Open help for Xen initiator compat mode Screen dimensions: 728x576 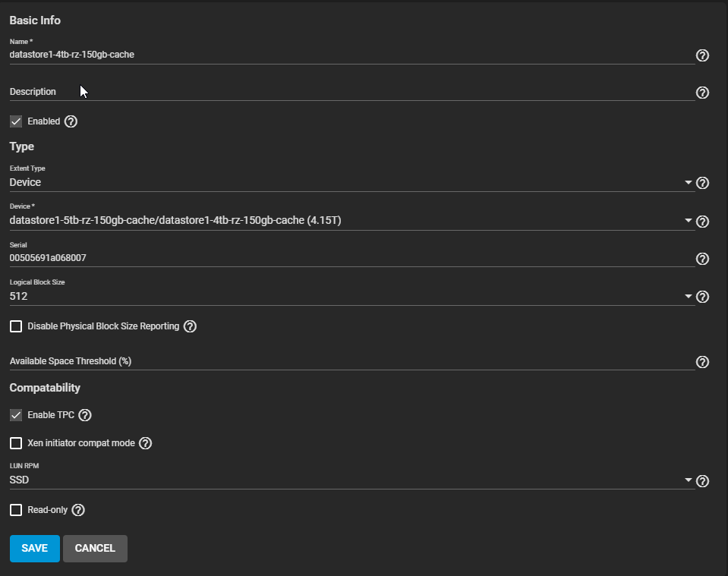pyautogui.click(x=146, y=443)
